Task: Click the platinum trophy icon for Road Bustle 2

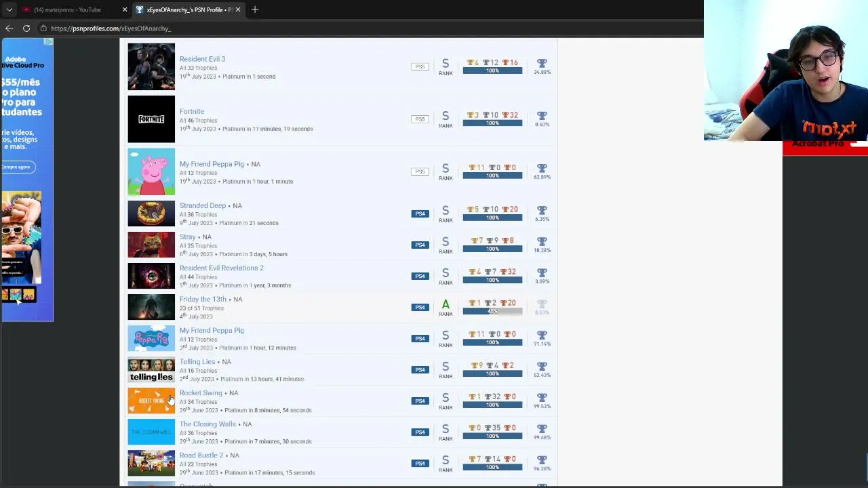Action: [x=542, y=460]
